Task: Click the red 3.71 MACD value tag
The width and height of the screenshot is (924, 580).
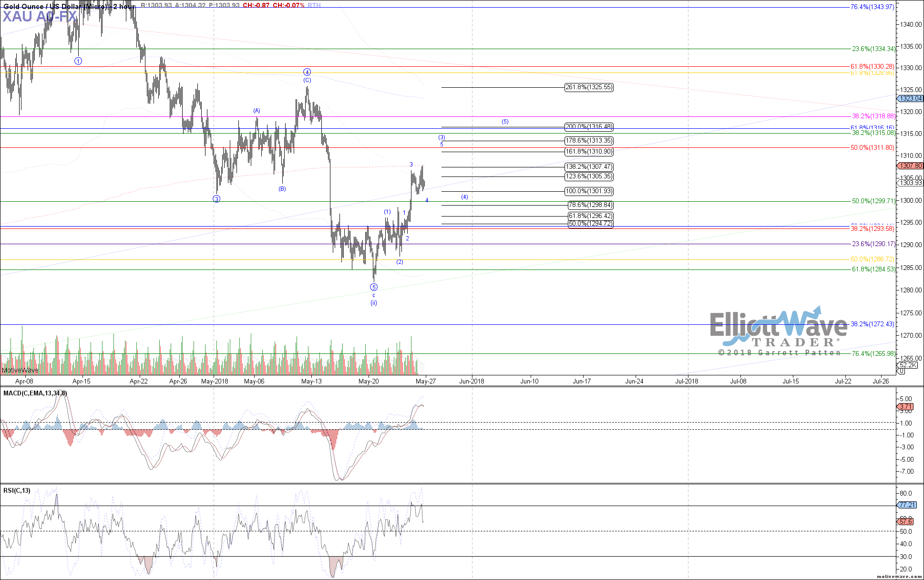Action: (905, 407)
